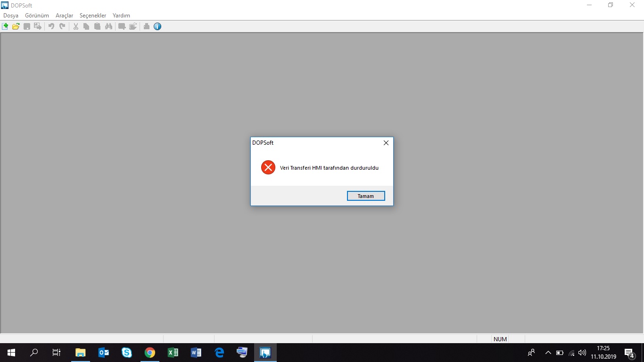644x362 pixels.
Task: Open the Action Center notifications icon
Action: [x=629, y=353]
